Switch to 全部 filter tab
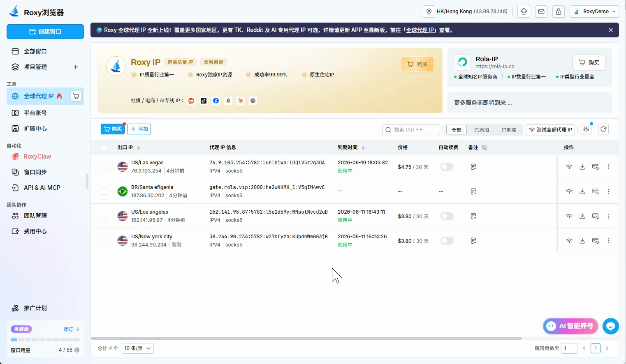This screenshot has height=364, width=626. (x=457, y=130)
